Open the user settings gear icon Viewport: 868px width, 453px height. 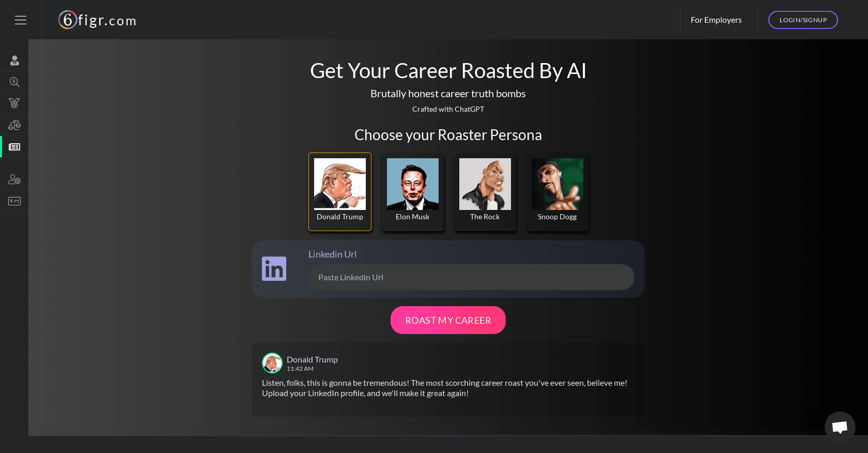click(x=14, y=179)
